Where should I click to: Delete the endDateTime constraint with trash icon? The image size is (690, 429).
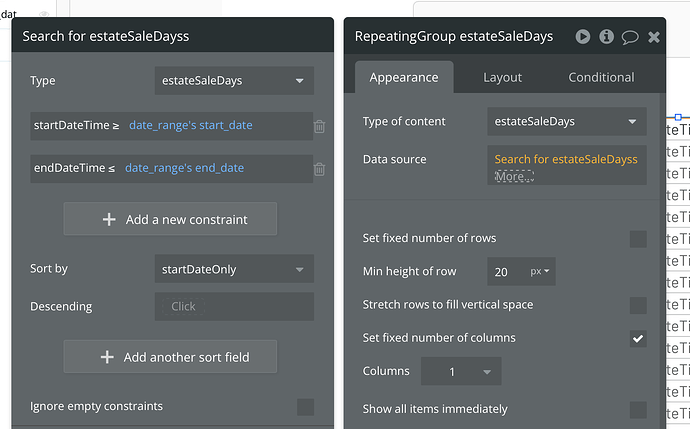pos(319,169)
